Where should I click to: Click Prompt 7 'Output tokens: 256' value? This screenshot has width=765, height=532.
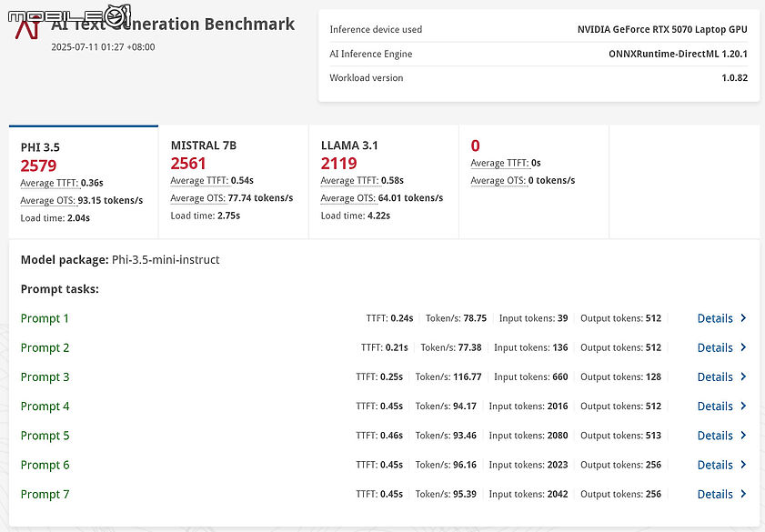620,494
